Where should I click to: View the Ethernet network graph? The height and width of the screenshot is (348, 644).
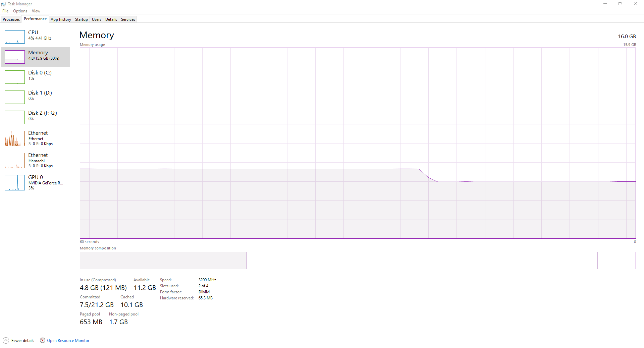click(35, 138)
